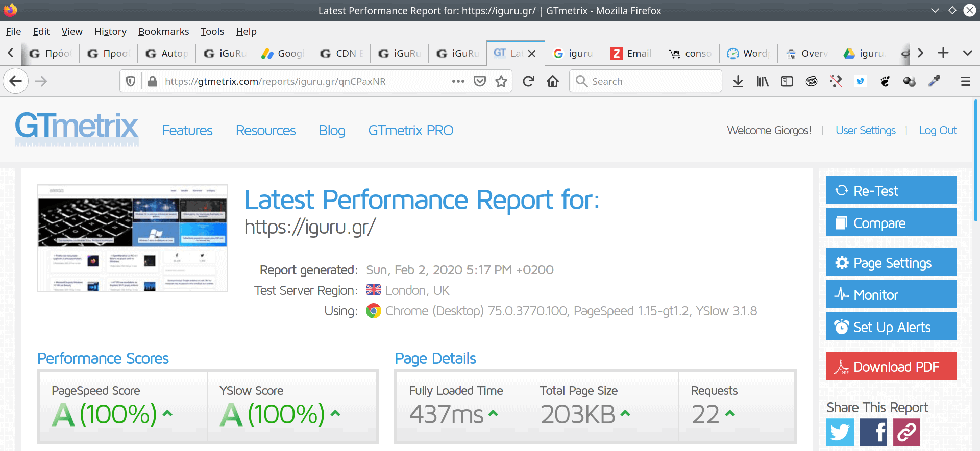
Task: View site security padlock information
Action: click(152, 81)
